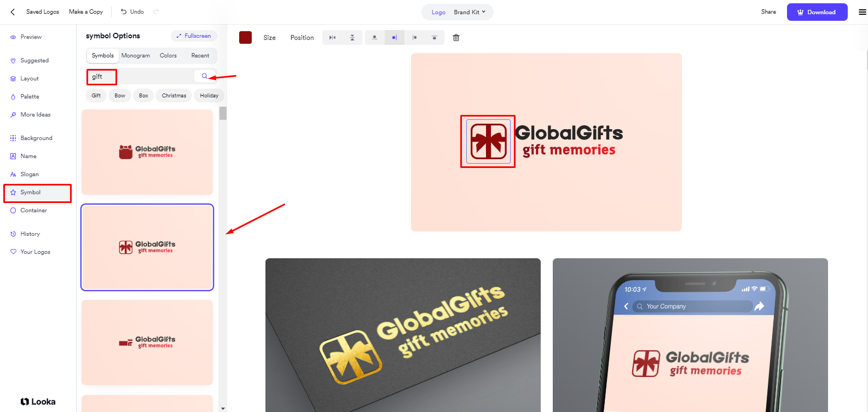Click the Fullscreen button in symbol options
868x412 pixels.
194,36
